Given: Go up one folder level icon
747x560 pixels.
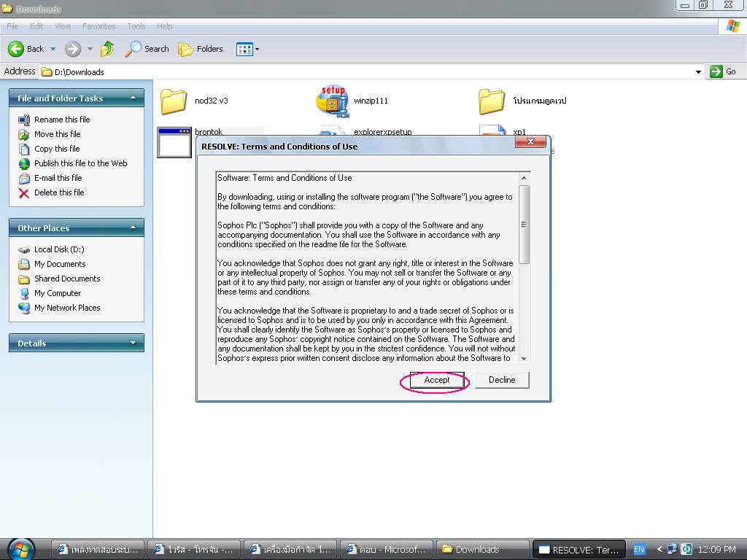Looking at the screenshot, I should [x=107, y=49].
